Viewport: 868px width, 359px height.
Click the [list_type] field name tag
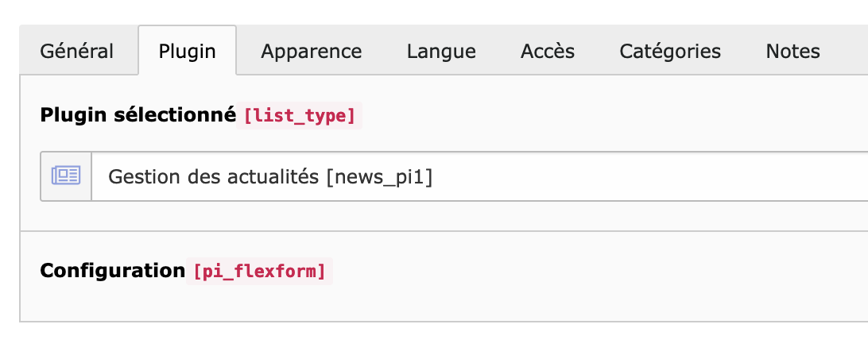coord(299,116)
